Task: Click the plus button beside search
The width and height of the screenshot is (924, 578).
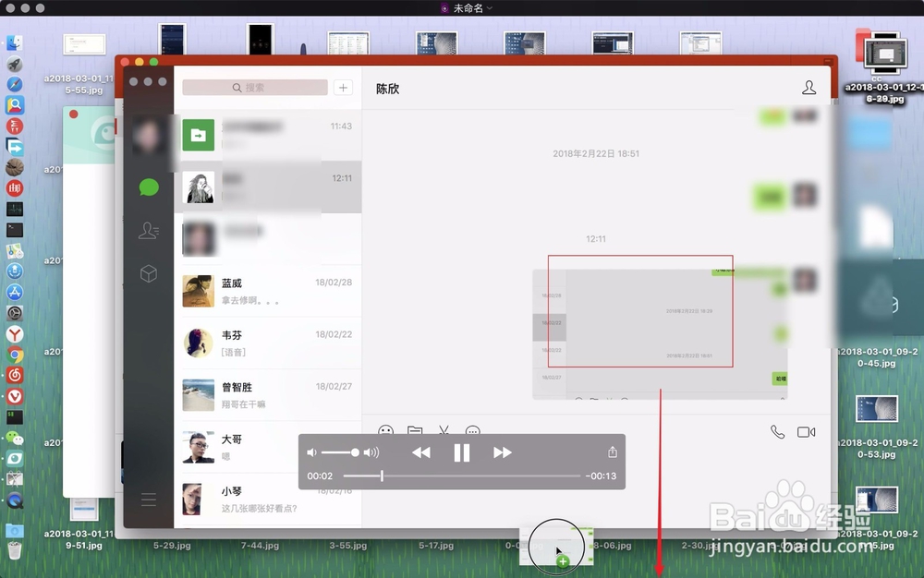Action: tap(343, 88)
